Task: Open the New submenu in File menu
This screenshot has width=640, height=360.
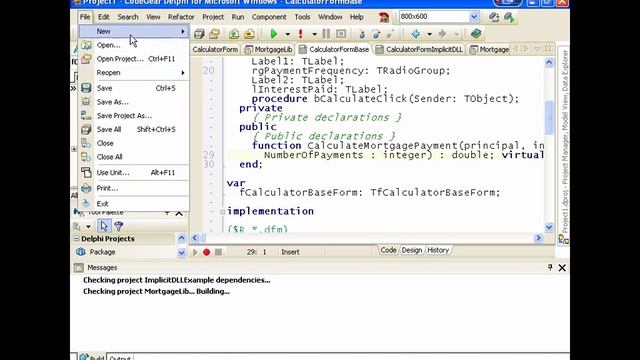Action: tap(133, 31)
